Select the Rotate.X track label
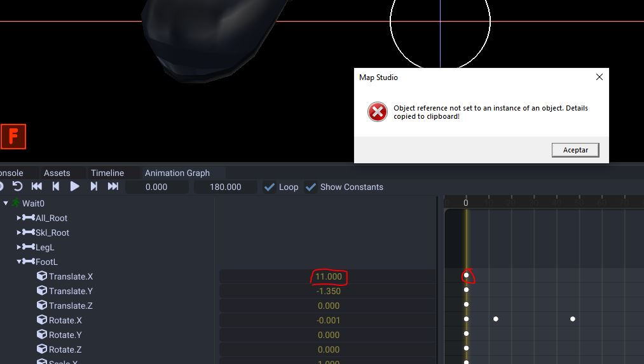Screen dimensions: 644x364 pyautogui.click(x=65, y=320)
